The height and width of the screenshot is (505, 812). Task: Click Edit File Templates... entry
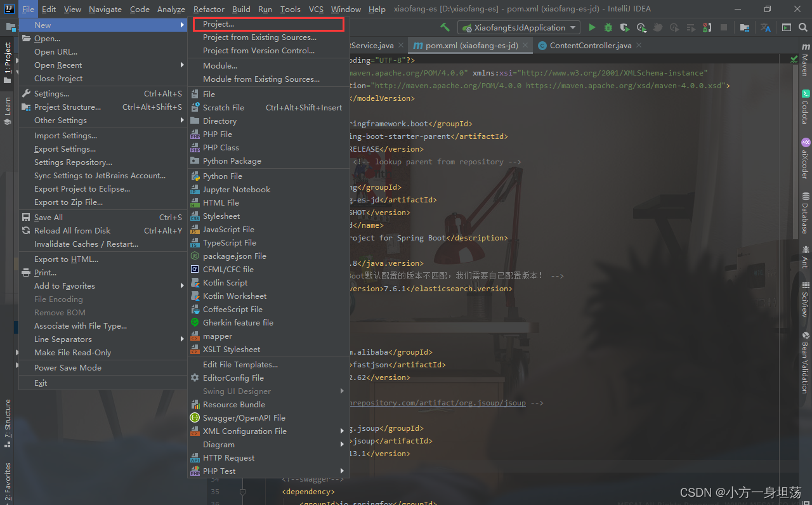click(x=268, y=364)
